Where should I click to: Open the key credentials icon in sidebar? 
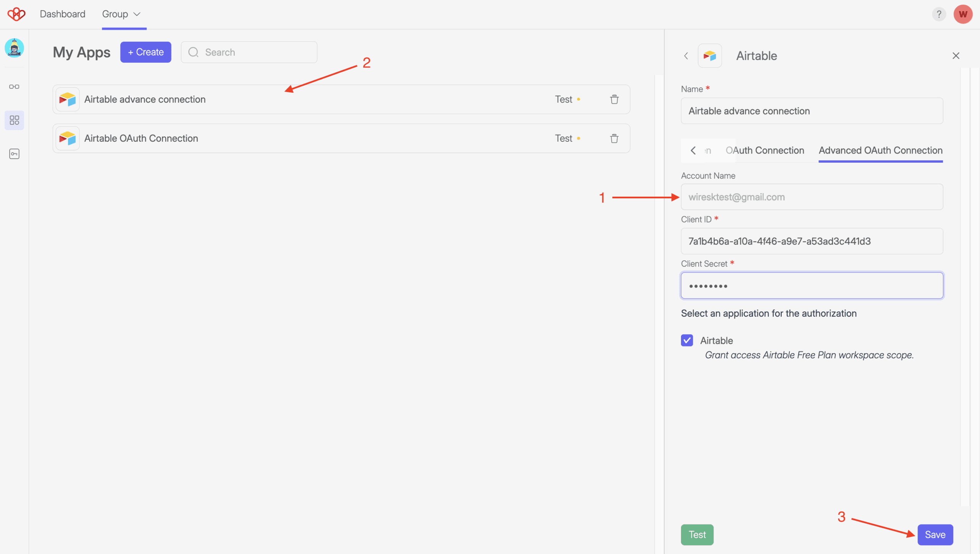14,154
